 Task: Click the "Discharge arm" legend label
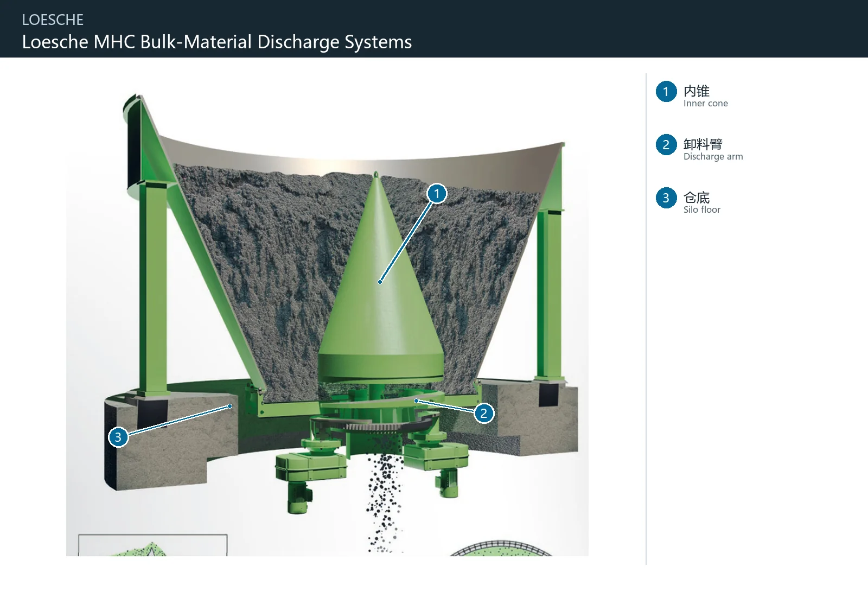coord(713,157)
